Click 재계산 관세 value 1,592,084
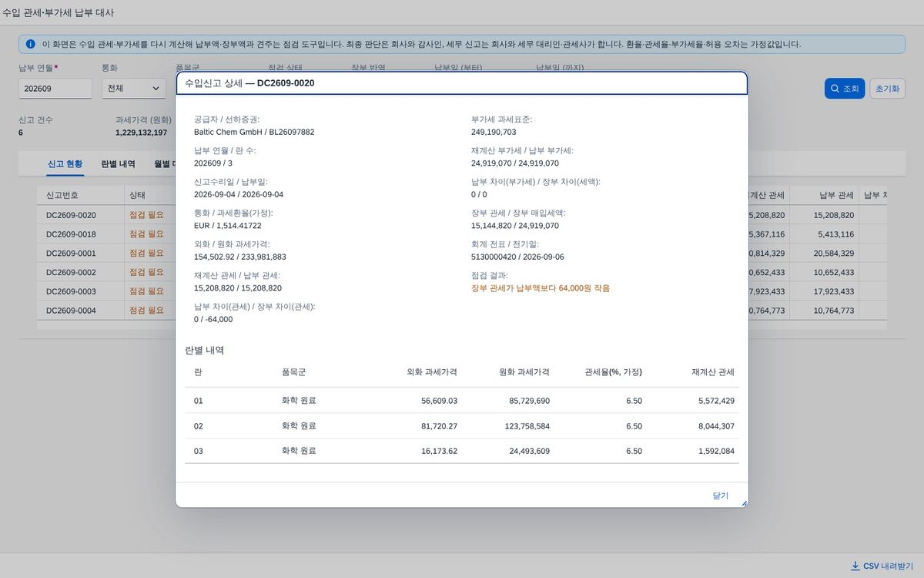 pos(716,451)
